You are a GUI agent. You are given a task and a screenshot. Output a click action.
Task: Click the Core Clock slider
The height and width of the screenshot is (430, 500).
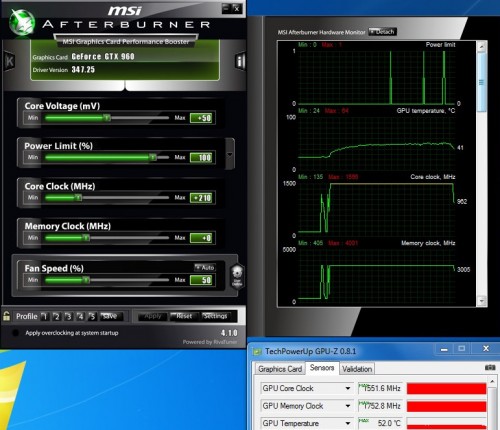pyautogui.click(x=107, y=198)
